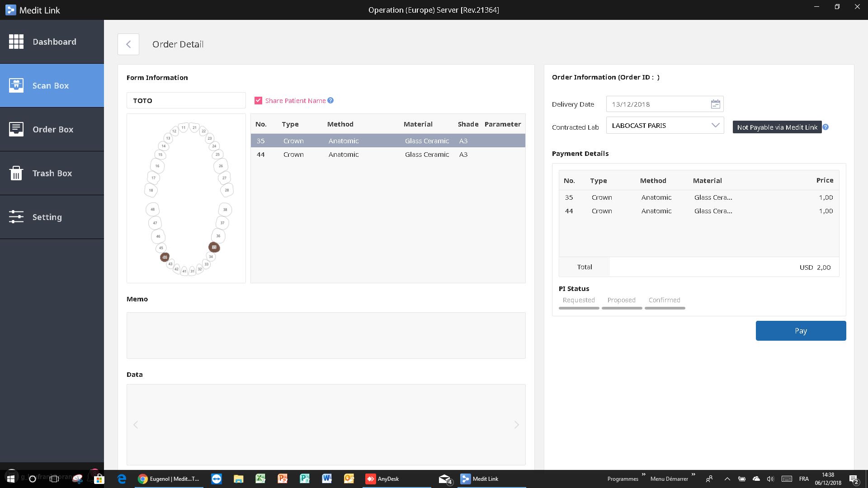Image resolution: width=868 pixels, height=488 pixels.
Task: Click help icon next to Share Patient Name
Action: click(330, 100)
